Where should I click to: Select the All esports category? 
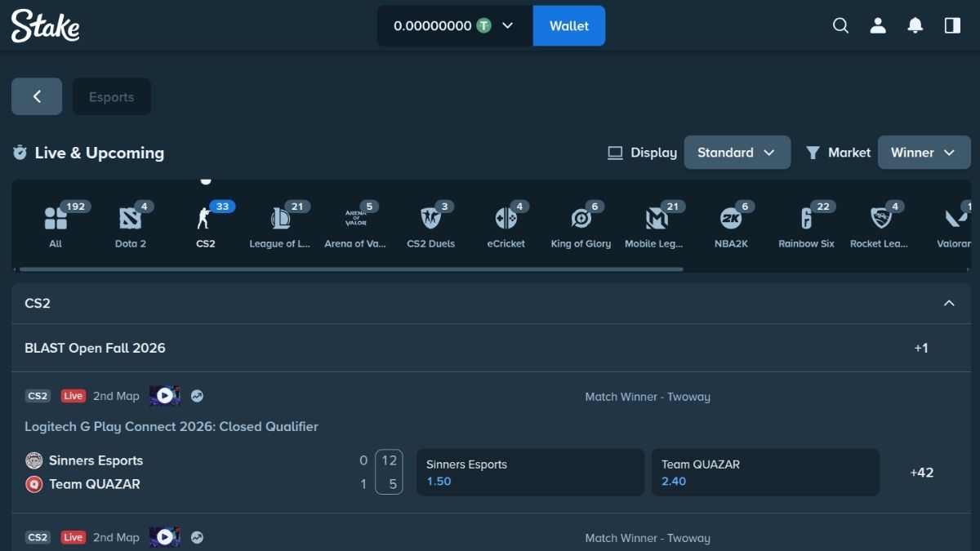(x=56, y=225)
